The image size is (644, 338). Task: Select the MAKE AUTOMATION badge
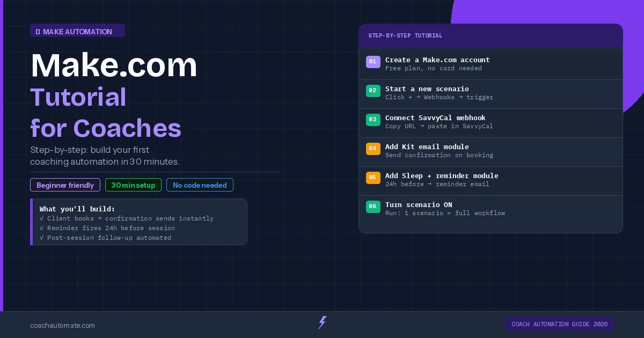coord(77,31)
